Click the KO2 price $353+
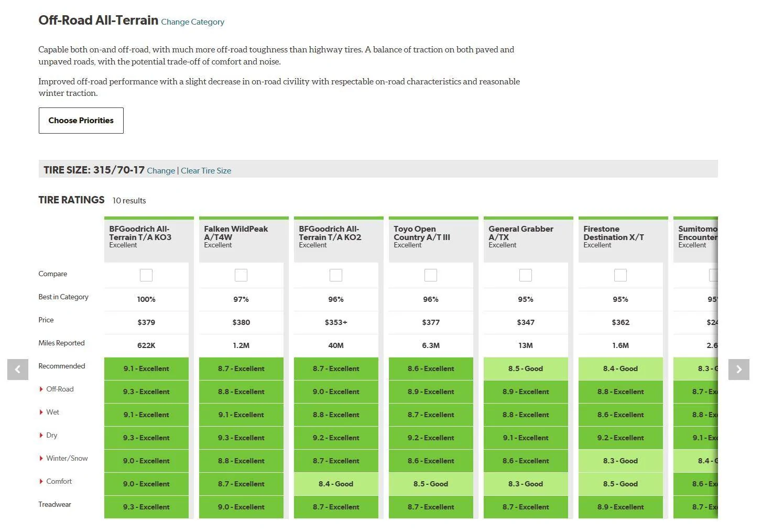762x532 pixels. pyautogui.click(x=336, y=322)
